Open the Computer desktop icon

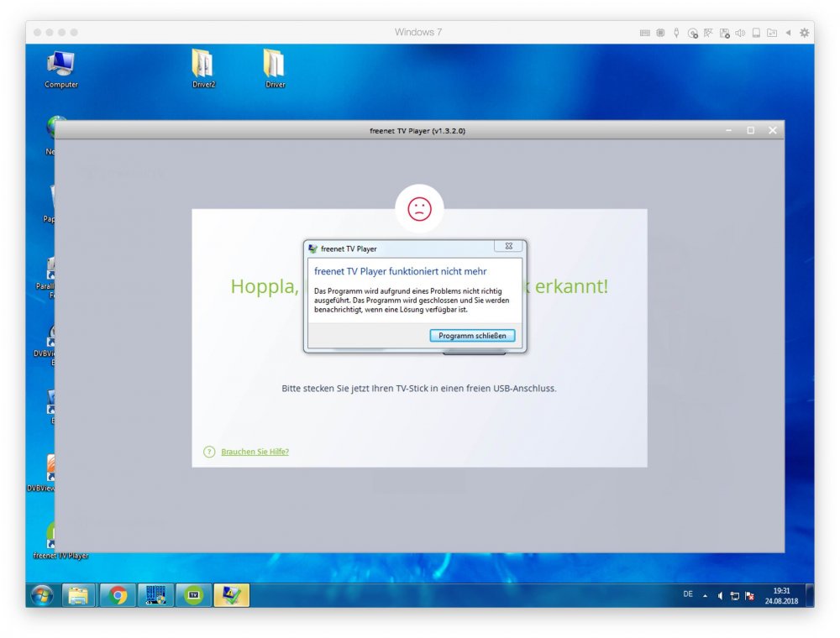61,69
